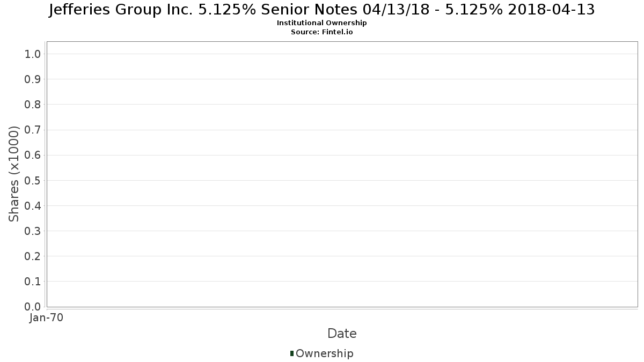The image size is (644, 362).
Task: Click the Jan-70 date axis label
Action: click(46, 317)
